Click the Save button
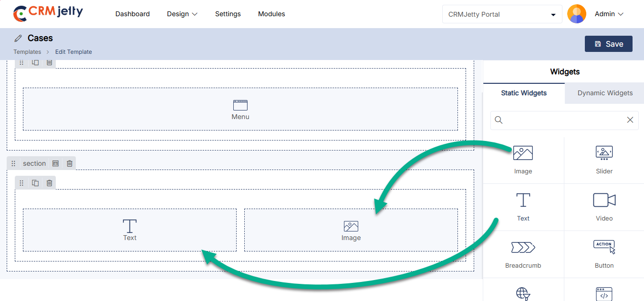Viewport: 644px width, 301px height. (x=608, y=44)
